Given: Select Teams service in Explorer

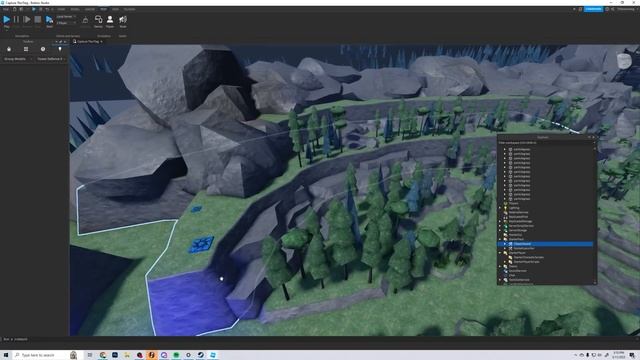Looking at the screenshot, I should click(513, 266).
